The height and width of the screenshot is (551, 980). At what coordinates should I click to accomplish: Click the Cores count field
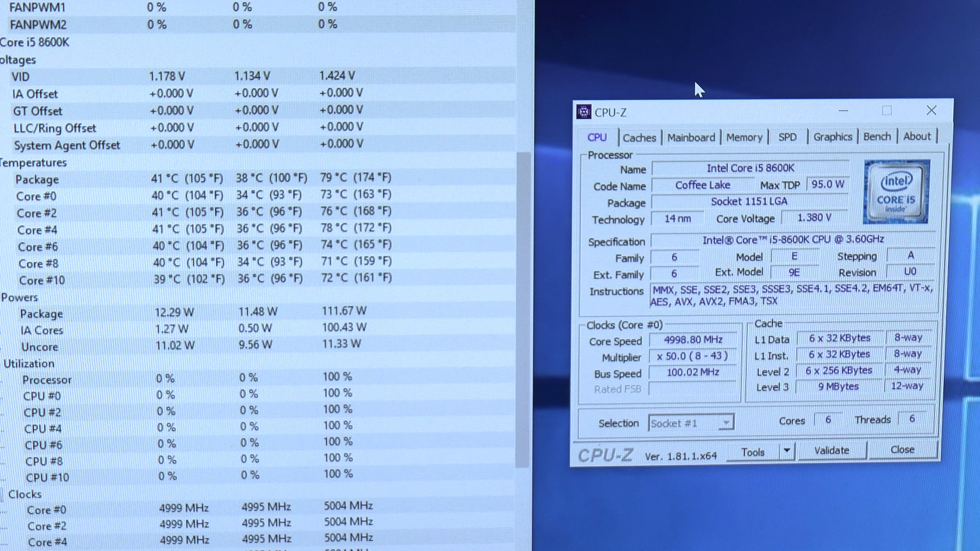click(x=828, y=419)
